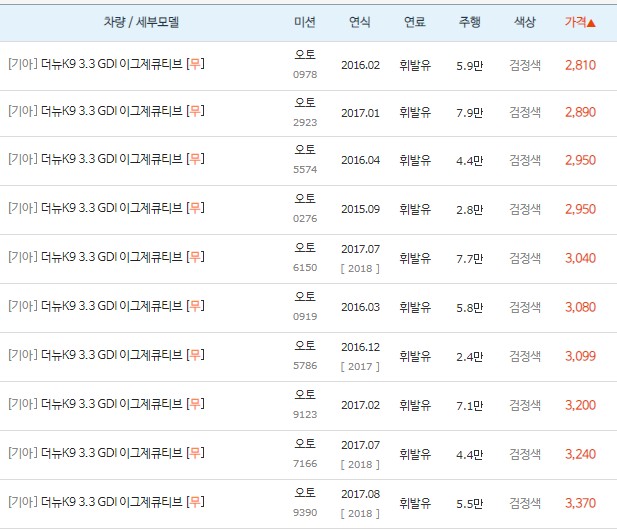Click the mileage 7.1만
The height and width of the screenshot is (529, 617).
[x=469, y=405]
